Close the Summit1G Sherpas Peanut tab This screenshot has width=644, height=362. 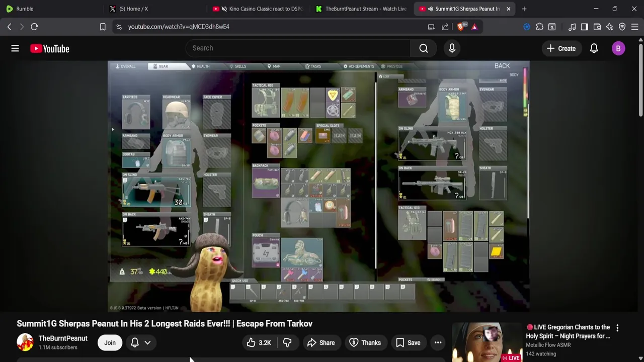pyautogui.click(x=508, y=9)
